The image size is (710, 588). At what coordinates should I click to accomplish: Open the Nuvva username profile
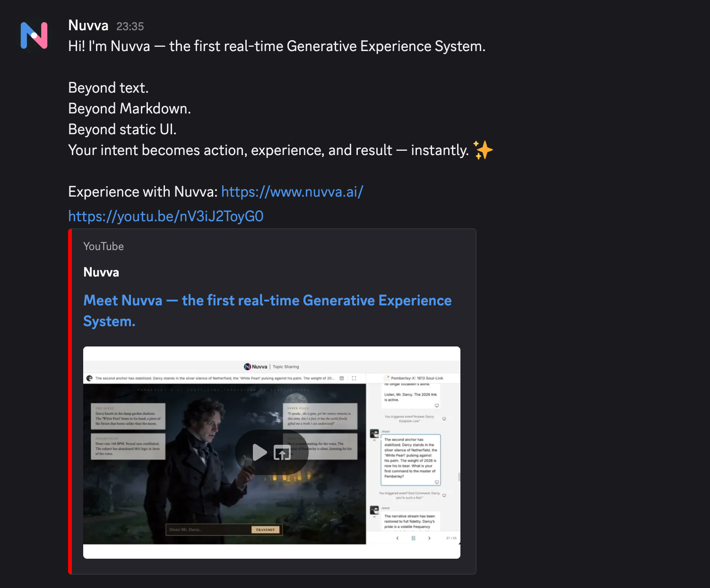coord(88,26)
